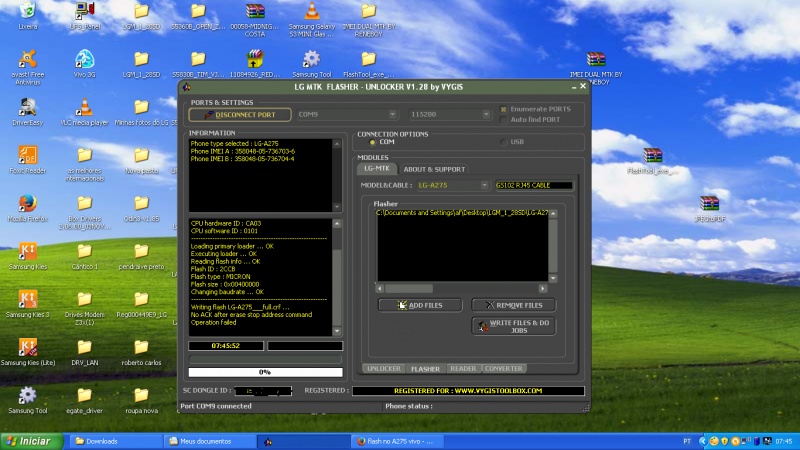The image size is (800, 450).
Task: Click the DISCONNECT PORT button
Action: [x=240, y=115]
